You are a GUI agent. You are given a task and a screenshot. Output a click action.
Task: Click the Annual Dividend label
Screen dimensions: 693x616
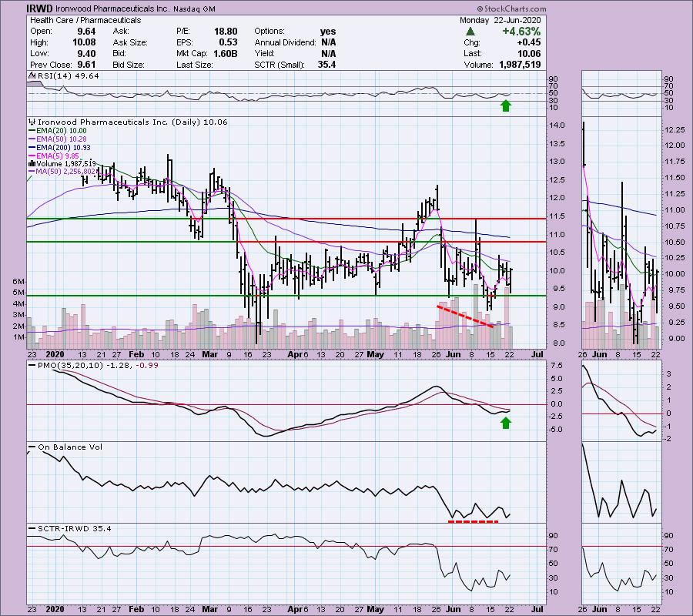tap(285, 42)
